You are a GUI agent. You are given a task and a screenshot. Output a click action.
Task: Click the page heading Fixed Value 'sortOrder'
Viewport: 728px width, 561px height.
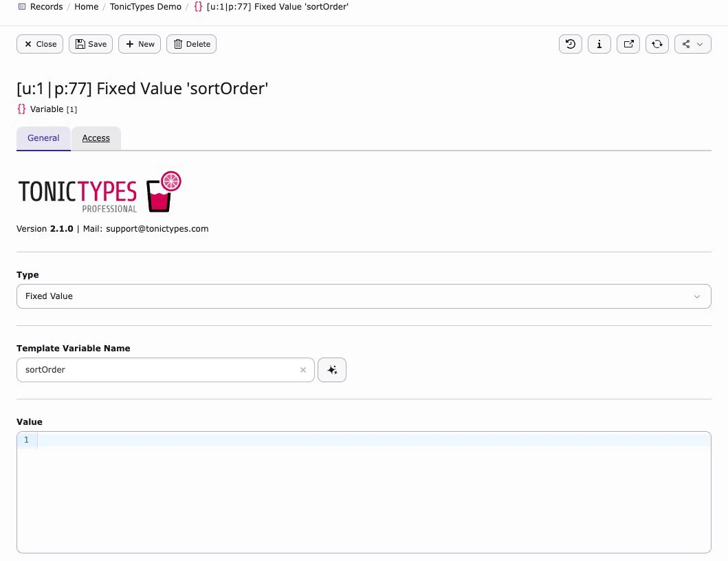coord(142,88)
